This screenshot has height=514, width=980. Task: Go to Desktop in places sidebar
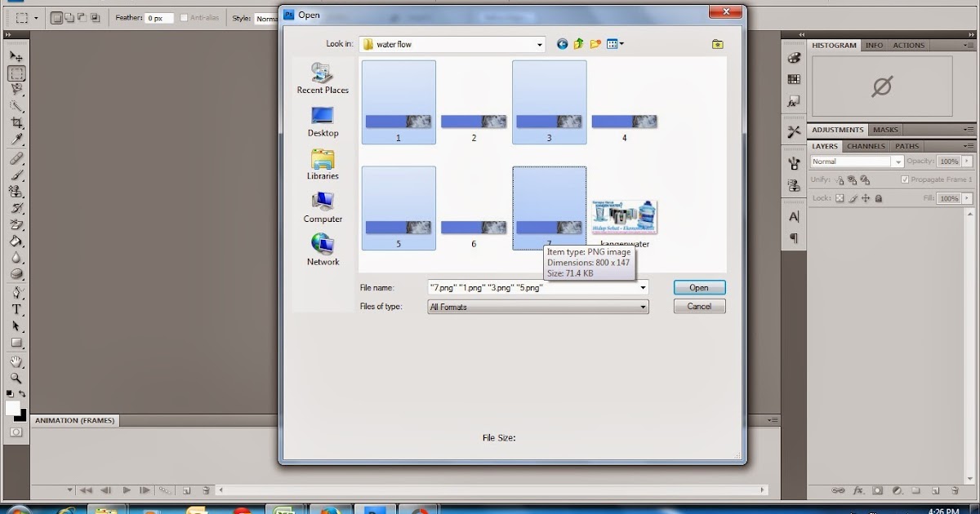[323, 122]
